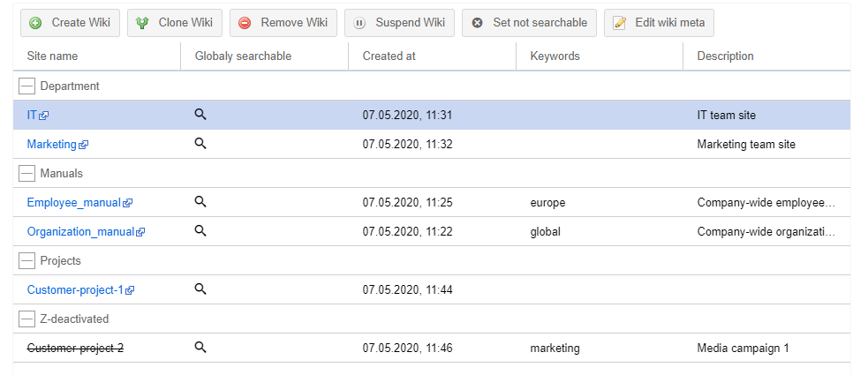Open the Marketing wiki link
This screenshot has height=375, width=868.
point(51,145)
